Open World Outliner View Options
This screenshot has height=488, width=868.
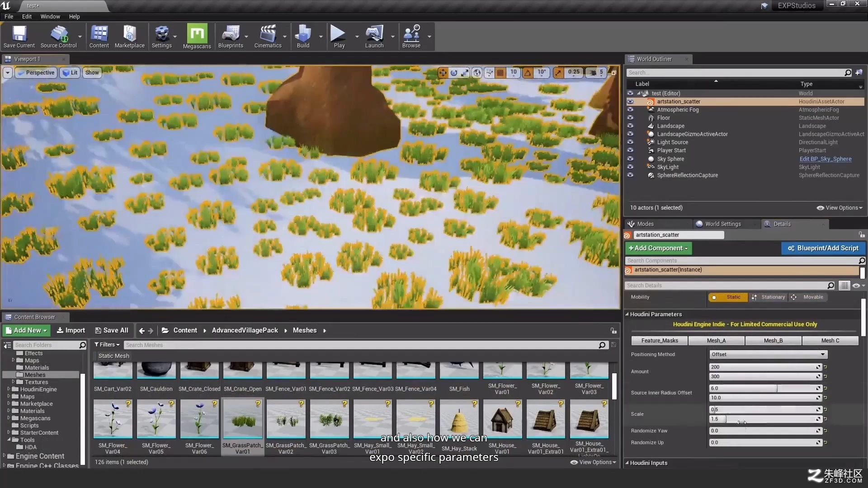click(x=840, y=208)
